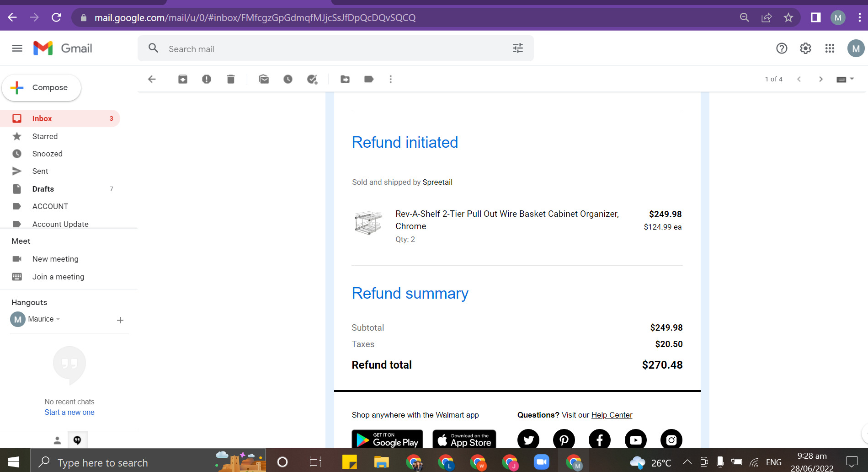Expand the Maurice Hangouts status dropdown

[x=58, y=319]
